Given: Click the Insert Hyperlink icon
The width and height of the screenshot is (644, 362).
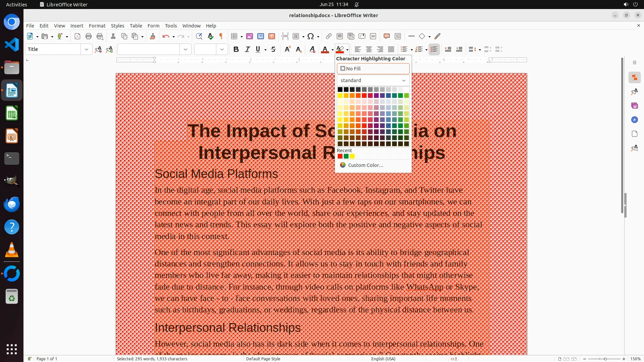Looking at the screenshot, I should 329,37.
